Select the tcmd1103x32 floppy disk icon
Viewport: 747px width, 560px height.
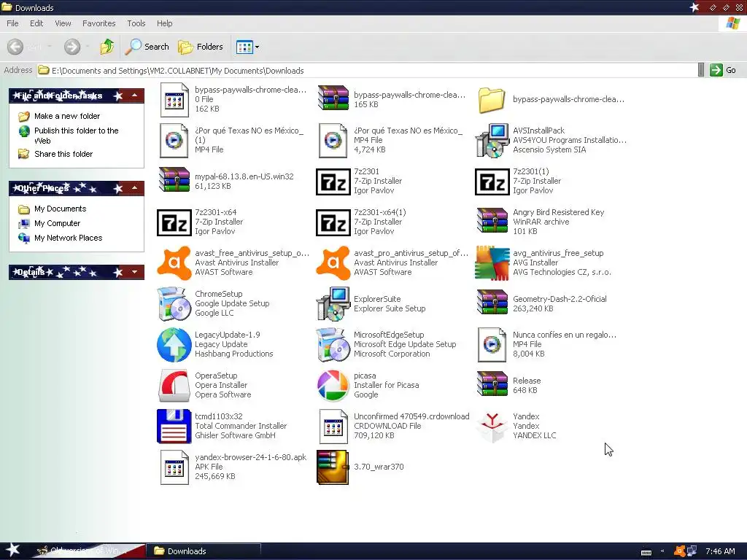point(174,426)
